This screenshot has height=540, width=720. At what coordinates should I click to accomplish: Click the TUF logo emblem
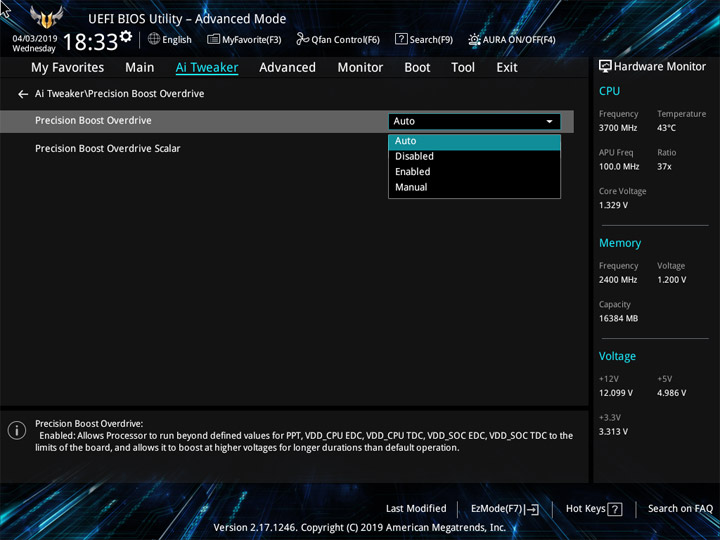tap(46, 17)
